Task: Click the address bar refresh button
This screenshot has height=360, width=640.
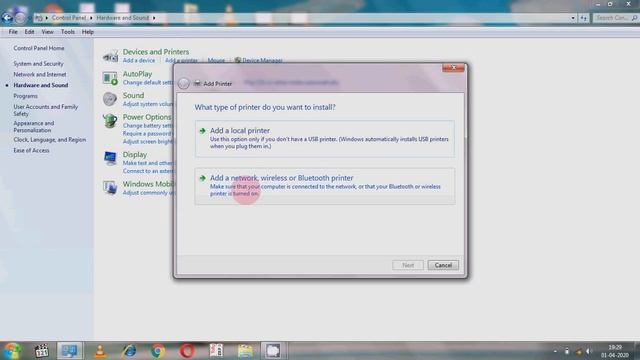Action: [584, 18]
